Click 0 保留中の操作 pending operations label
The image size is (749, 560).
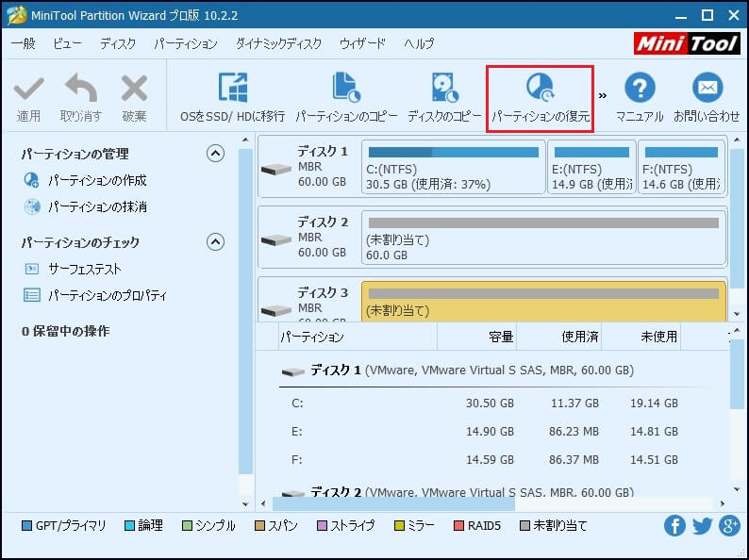coord(65,331)
